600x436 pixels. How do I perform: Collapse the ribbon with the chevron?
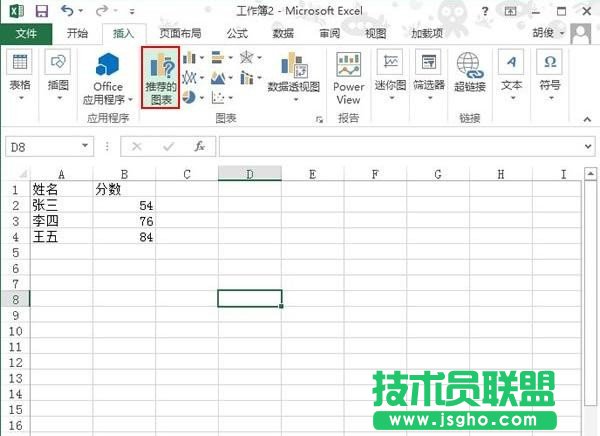point(587,119)
